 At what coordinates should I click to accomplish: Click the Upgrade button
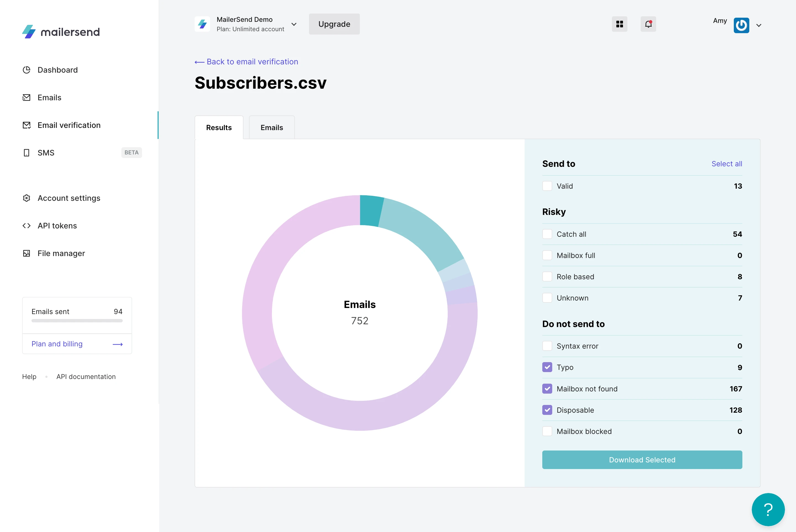[x=334, y=24]
